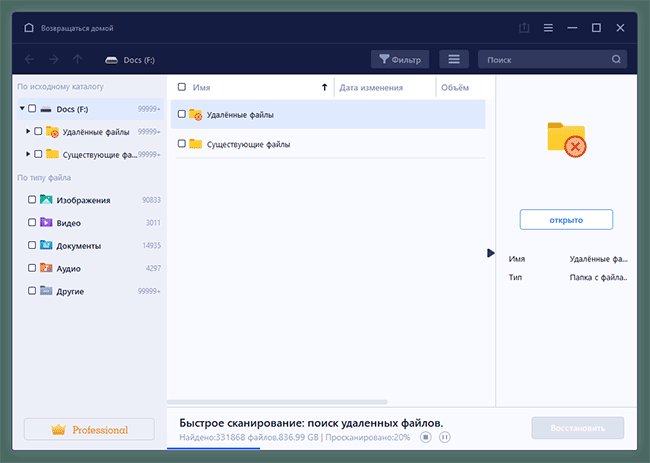The height and width of the screenshot is (463, 650).
Task: Collapse the Docs (F:) tree node
Action: 22,108
